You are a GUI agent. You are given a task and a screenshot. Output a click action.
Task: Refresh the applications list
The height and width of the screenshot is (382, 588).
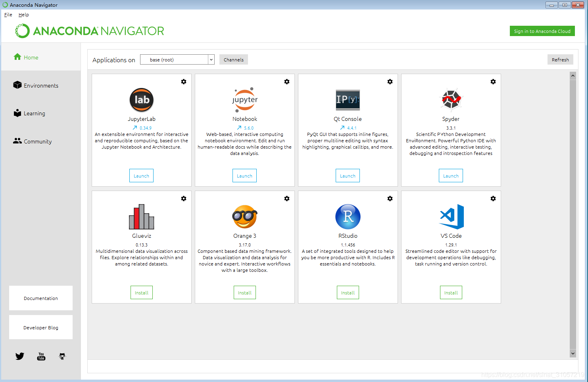(x=560, y=59)
